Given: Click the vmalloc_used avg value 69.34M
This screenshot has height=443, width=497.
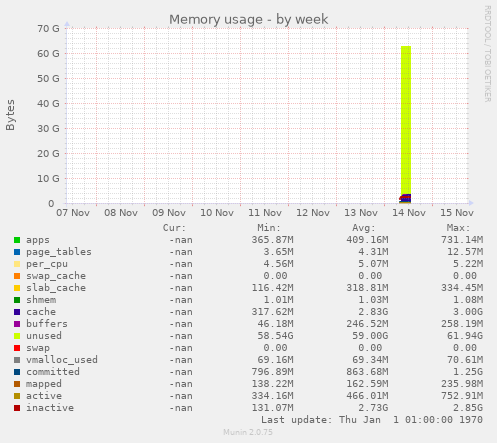Looking at the screenshot, I should click(x=370, y=360).
